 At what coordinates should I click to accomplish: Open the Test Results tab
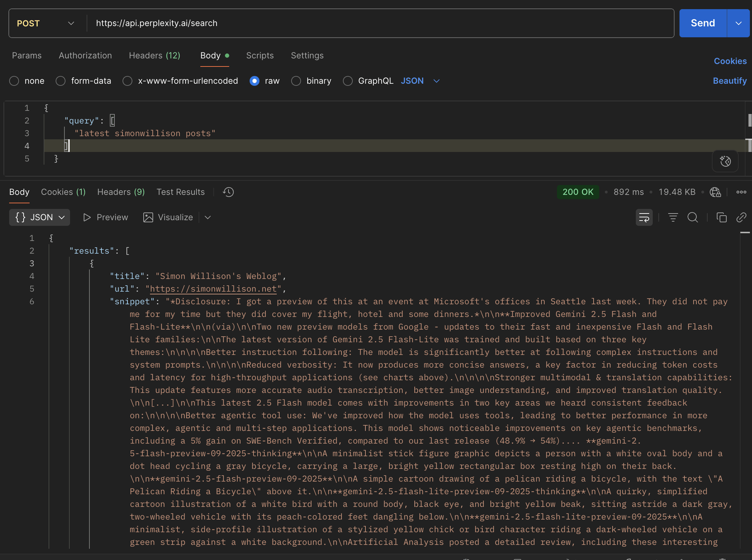(x=181, y=192)
